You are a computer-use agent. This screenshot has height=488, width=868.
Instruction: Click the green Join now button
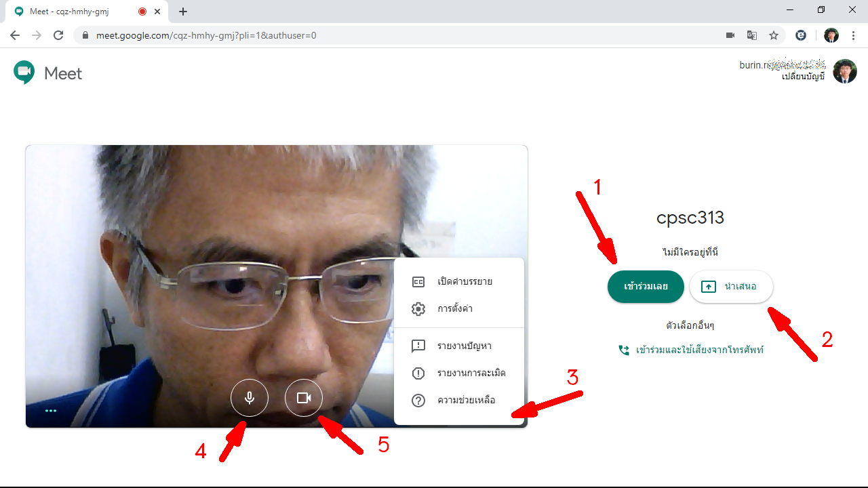[x=646, y=287]
